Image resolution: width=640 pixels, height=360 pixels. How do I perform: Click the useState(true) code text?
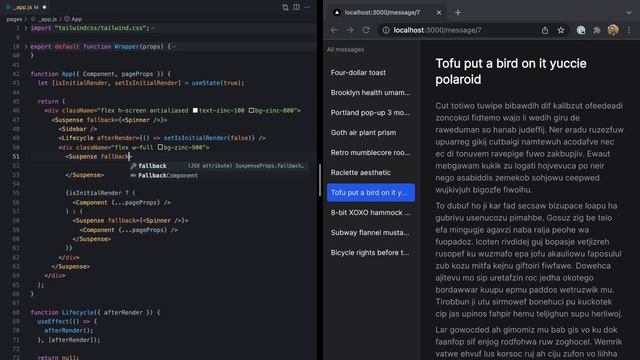(x=218, y=83)
